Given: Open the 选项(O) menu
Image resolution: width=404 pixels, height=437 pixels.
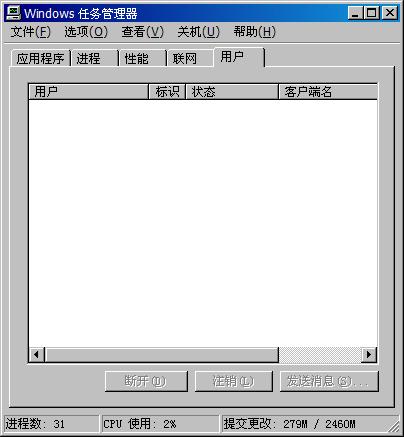Looking at the screenshot, I should pyautogui.click(x=86, y=32).
